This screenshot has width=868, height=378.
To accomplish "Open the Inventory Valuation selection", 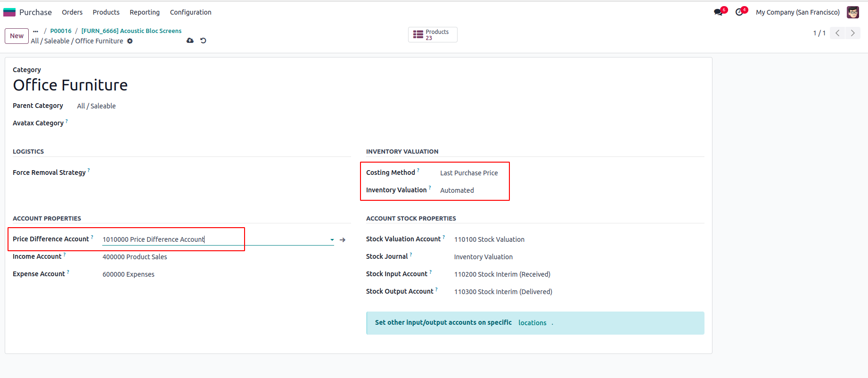I will pyautogui.click(x=457, y=190).
